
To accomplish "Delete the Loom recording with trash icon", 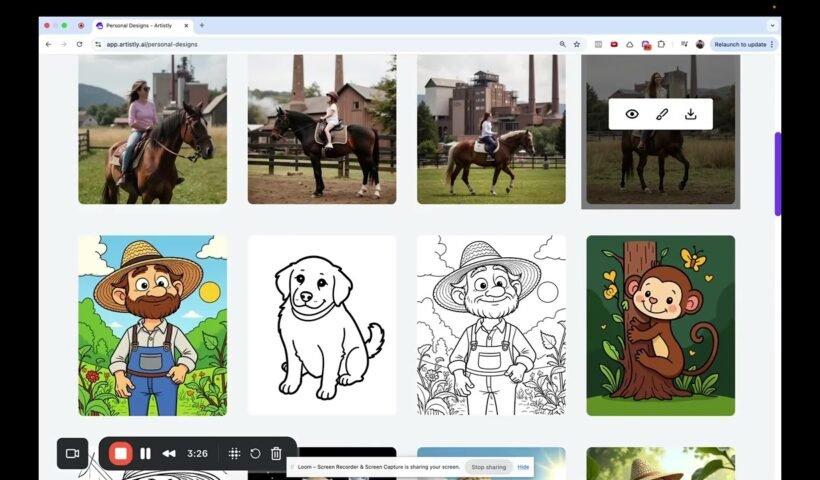I will click(276, 453).
